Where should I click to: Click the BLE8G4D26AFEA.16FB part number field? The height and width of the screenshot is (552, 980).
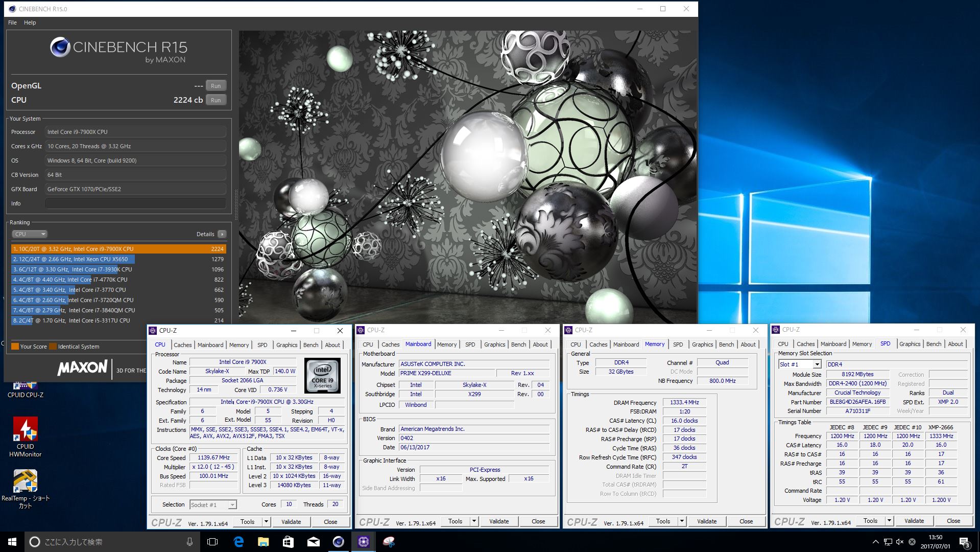[x=857, y=402]
